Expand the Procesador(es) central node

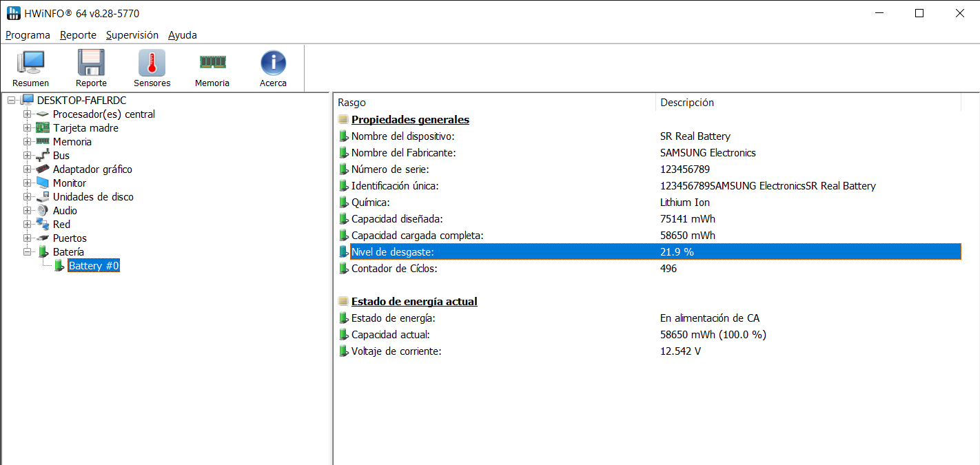[27, 114]
